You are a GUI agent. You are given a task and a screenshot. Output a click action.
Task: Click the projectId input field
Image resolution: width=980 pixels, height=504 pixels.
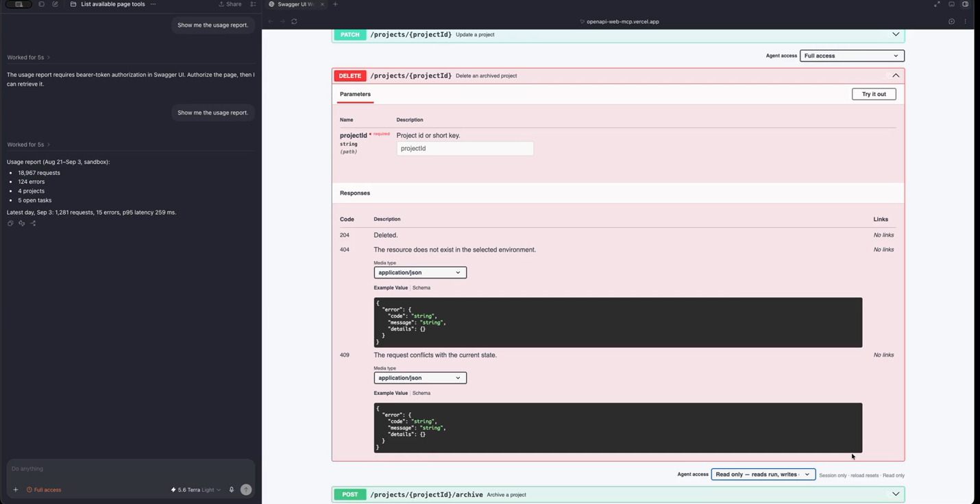(x=465, y=148)
